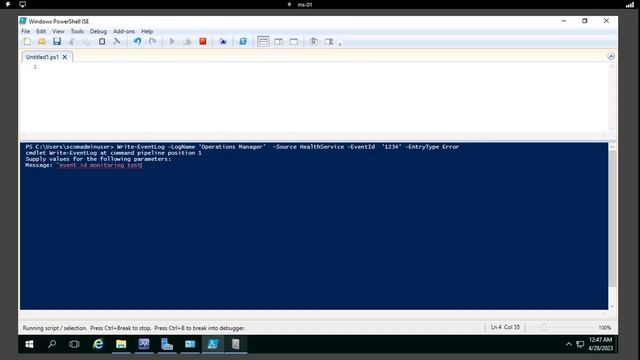Maximize the script pane layout icon
The image size is (640, 360).
point(293,42)
